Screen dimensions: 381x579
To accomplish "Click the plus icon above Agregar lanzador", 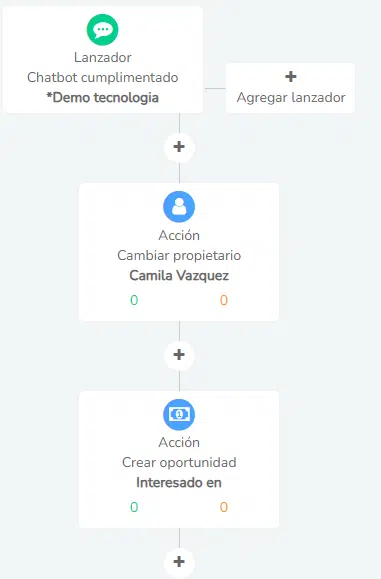I will (x=291, y=76).
